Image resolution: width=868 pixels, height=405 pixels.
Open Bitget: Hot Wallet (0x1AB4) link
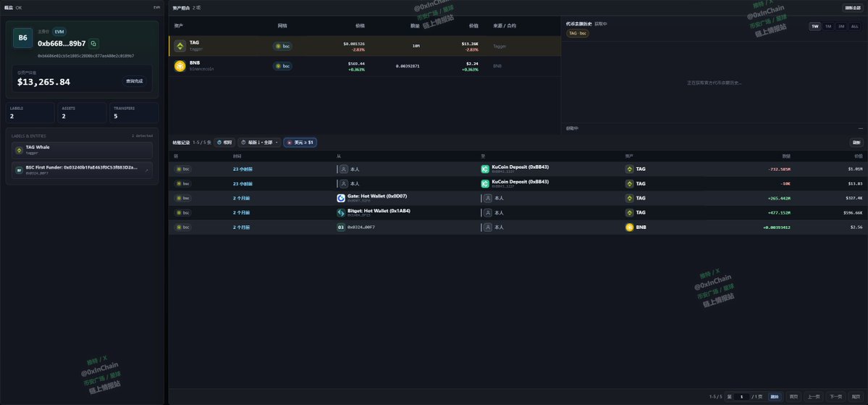tap(379, 211)
